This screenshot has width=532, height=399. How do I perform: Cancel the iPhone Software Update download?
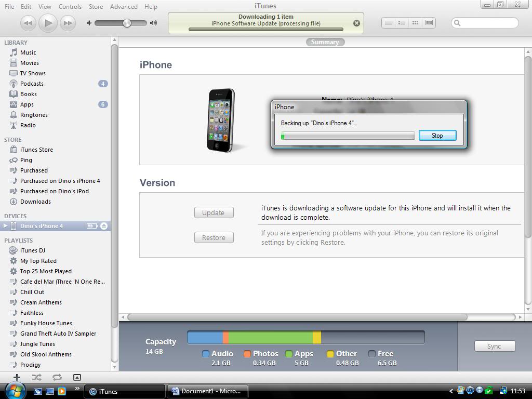coord(356,23)
